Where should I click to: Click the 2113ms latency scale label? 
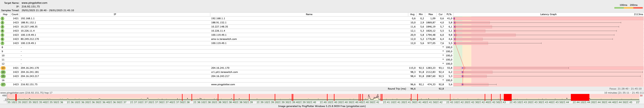[x=638, y=14]
